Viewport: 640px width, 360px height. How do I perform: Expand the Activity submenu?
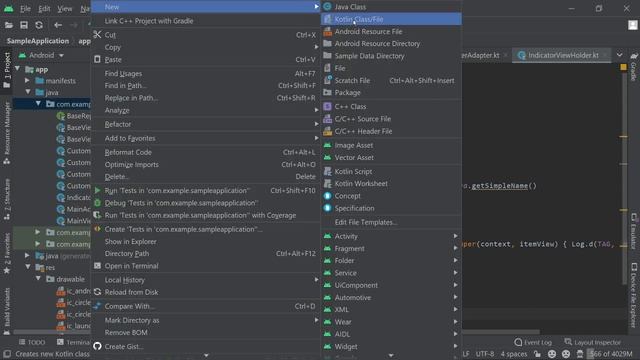(391, 236)
